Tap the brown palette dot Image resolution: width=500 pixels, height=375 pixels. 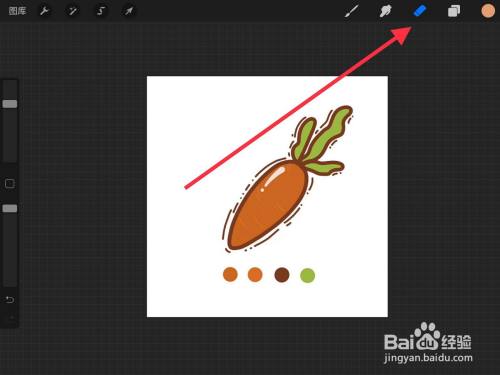click(282, 275)
